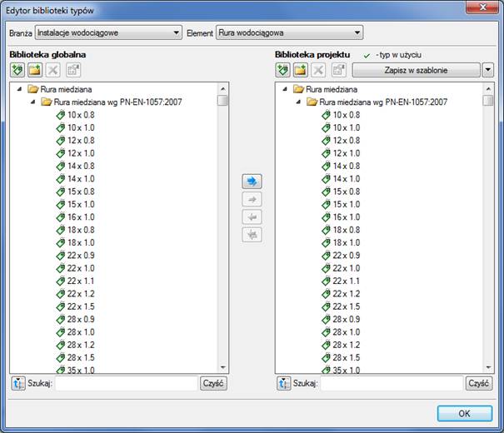The image size is (504, 433).
Task: Click scrollbar thumb of project library list
Action: [488, 100]
